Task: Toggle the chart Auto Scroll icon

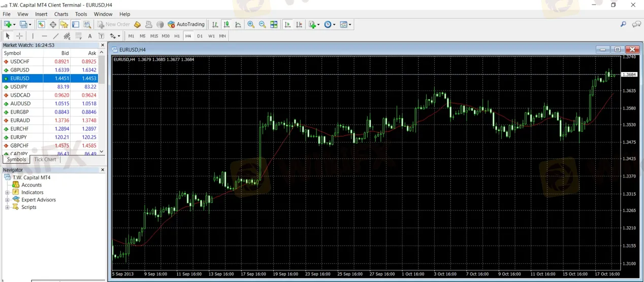Action: [287, 24]
